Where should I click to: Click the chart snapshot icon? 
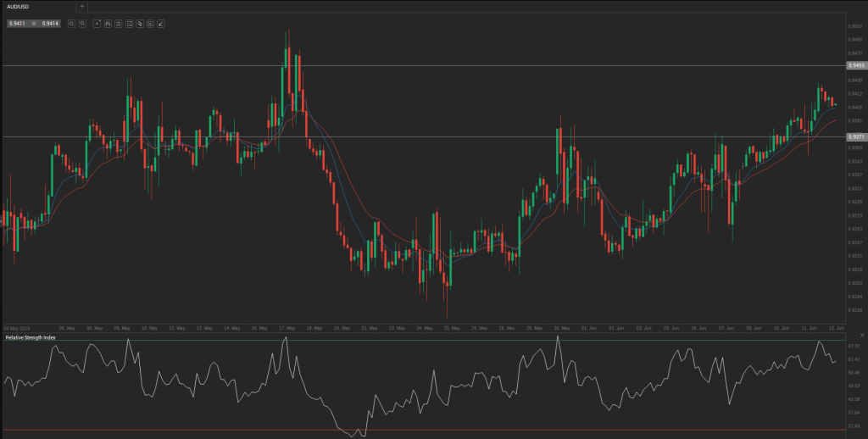150,24
